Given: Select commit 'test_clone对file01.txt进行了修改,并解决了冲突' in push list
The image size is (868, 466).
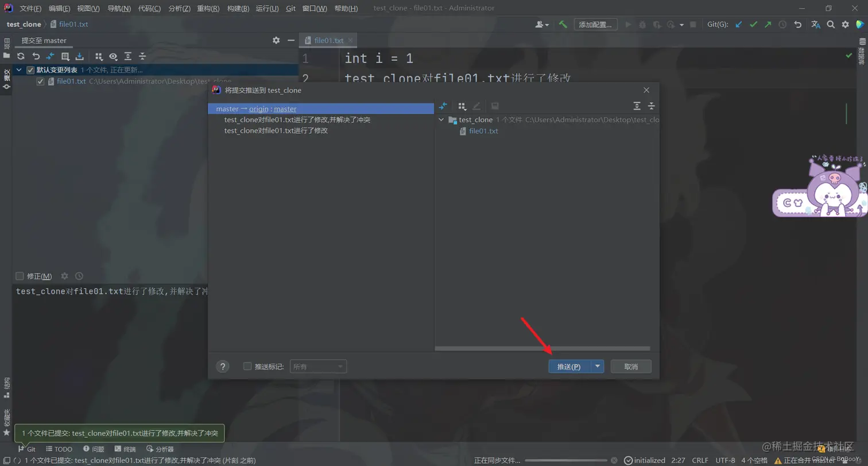Looking at the screenshot, I should tap(297, 120).
